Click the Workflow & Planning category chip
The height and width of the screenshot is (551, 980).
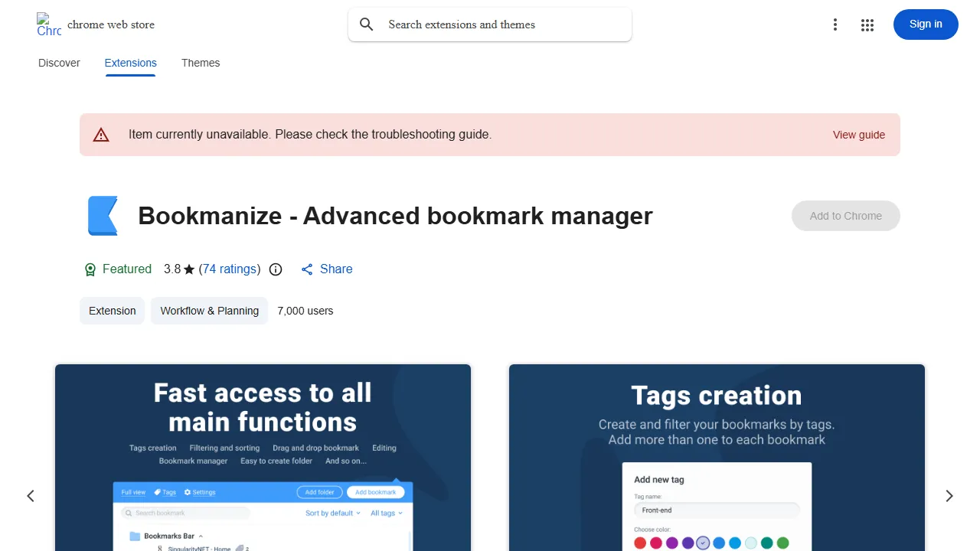pos(209,311)
